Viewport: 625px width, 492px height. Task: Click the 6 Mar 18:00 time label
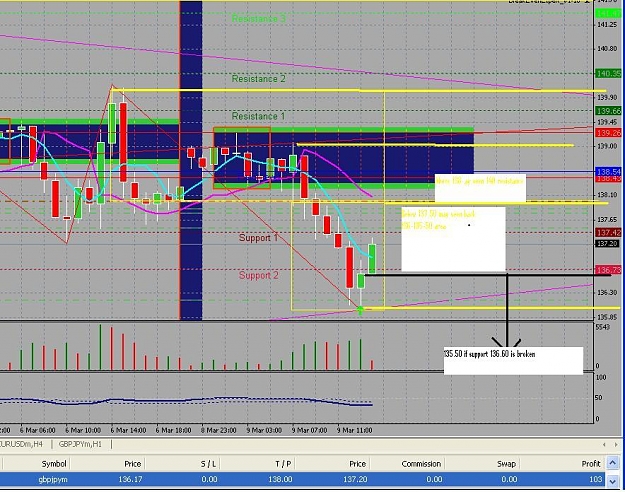173,431
